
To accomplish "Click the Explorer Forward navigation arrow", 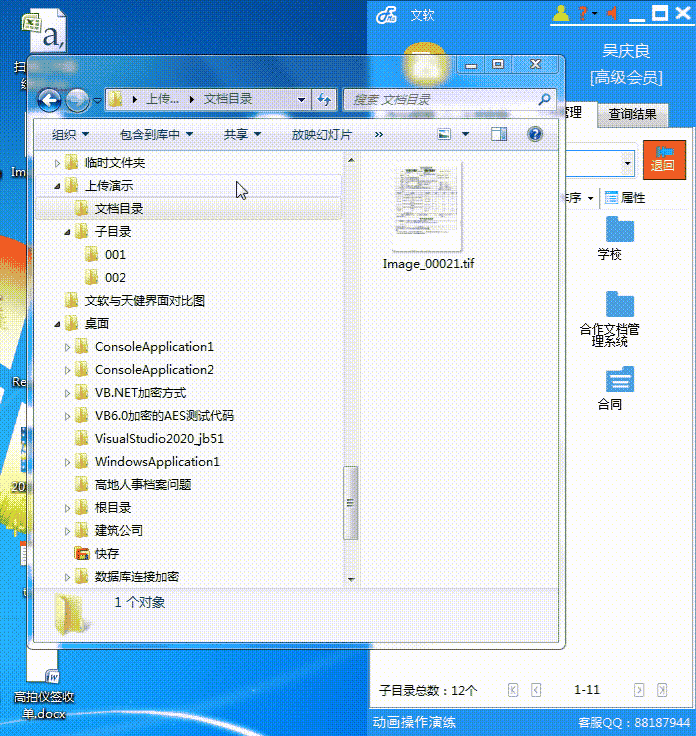I will 77,100.
